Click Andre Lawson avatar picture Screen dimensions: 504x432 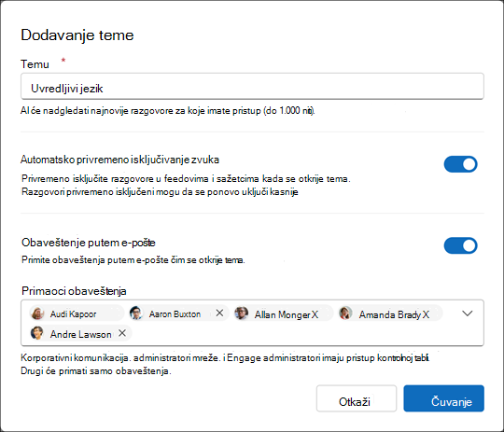(x=37, y=333)
